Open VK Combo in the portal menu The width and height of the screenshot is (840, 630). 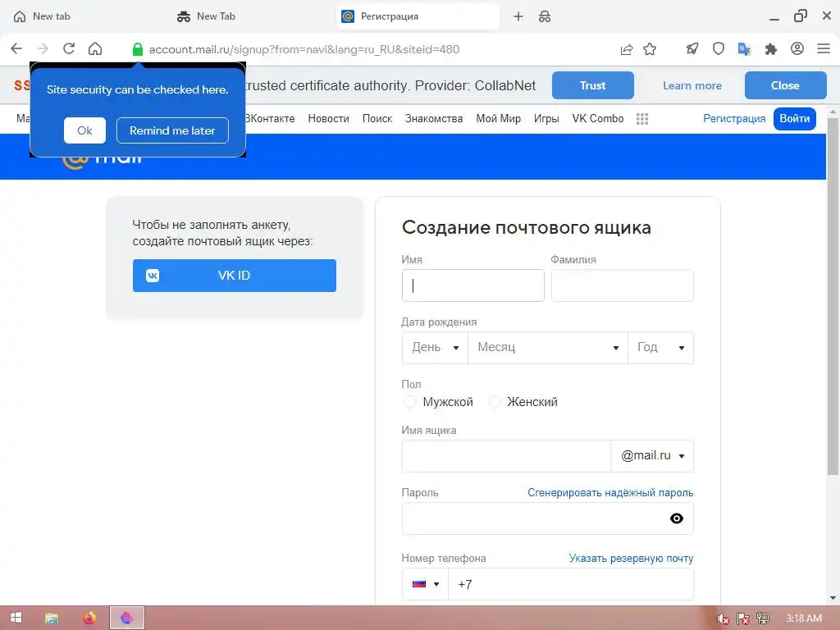(x=598, y=119)
